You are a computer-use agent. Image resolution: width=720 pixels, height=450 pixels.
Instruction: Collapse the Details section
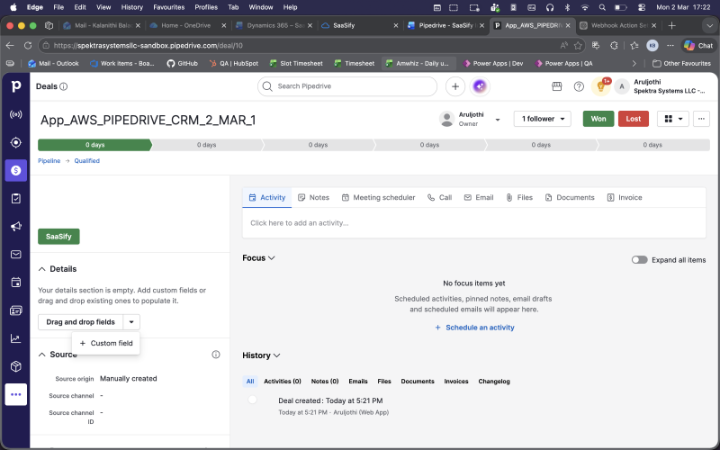tap(42, 269)
